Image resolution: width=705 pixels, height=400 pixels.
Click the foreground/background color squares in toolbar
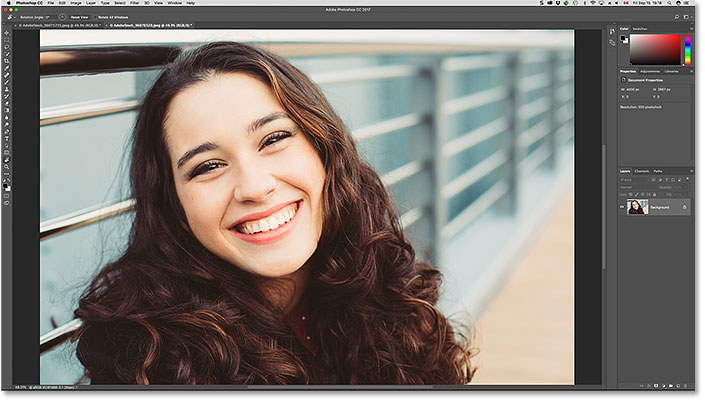click(7, 185)
